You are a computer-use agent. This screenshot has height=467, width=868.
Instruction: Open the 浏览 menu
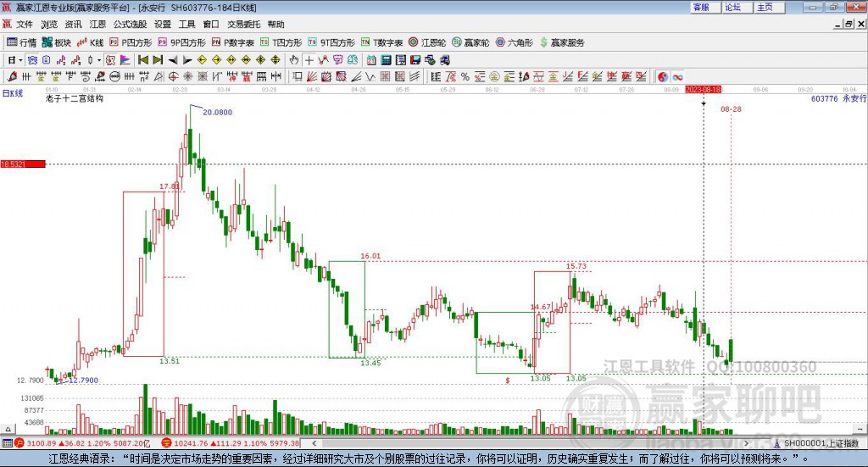tap(48, 25)
